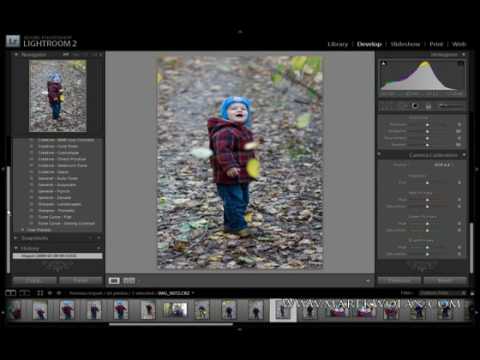Apply the Creative - Selenium Tone preset
The image size is (480, 360).
tap(62, 165)
